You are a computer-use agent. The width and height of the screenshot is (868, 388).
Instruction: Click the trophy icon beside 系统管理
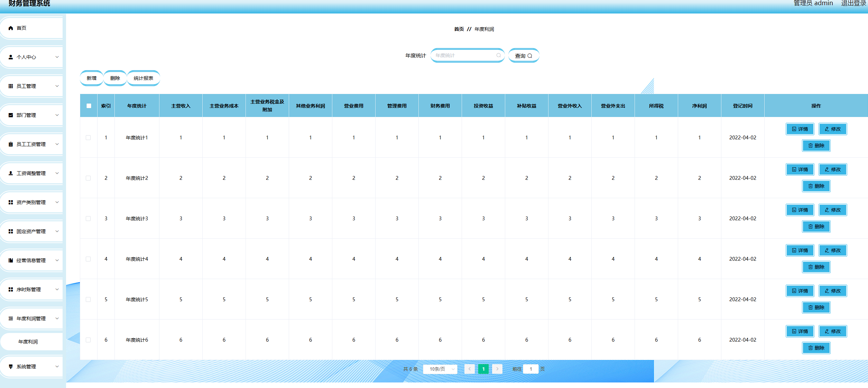[x=11, y=367]
